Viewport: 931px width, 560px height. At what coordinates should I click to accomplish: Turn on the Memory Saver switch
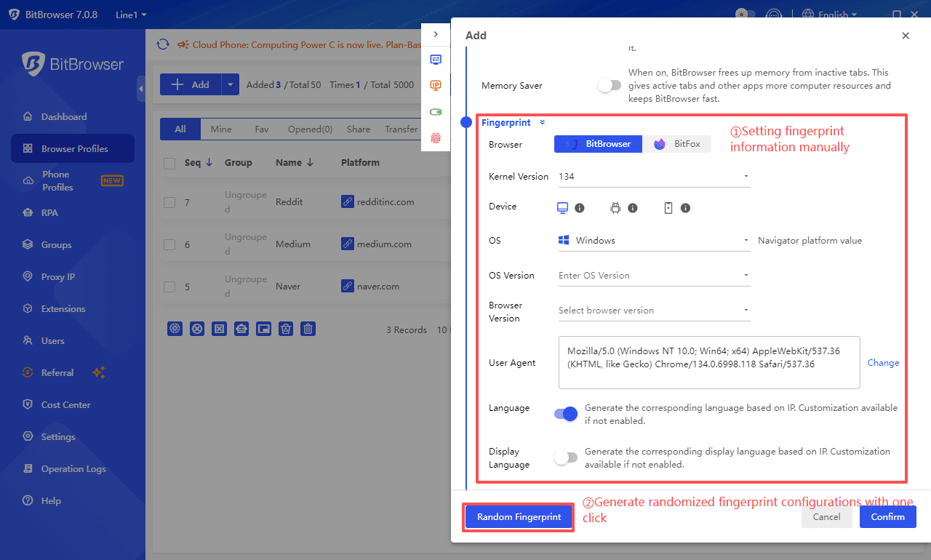(610, 86)
